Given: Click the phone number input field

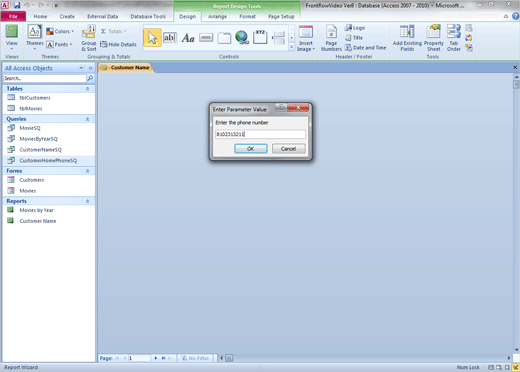Looking at the screenshot, I should pyautogui.click(x=260, y=134).
